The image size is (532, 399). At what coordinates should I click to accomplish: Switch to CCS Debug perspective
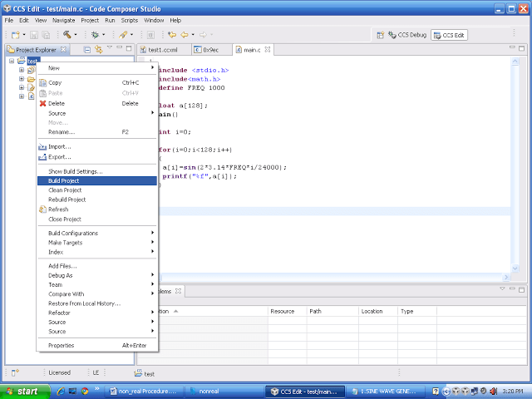click(407, 35)
